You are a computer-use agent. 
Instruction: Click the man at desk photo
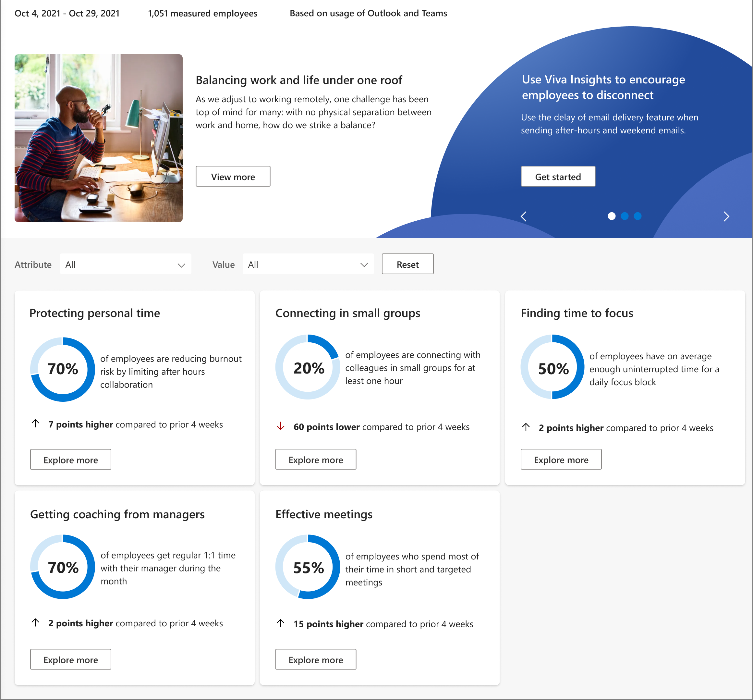[98, 138]
